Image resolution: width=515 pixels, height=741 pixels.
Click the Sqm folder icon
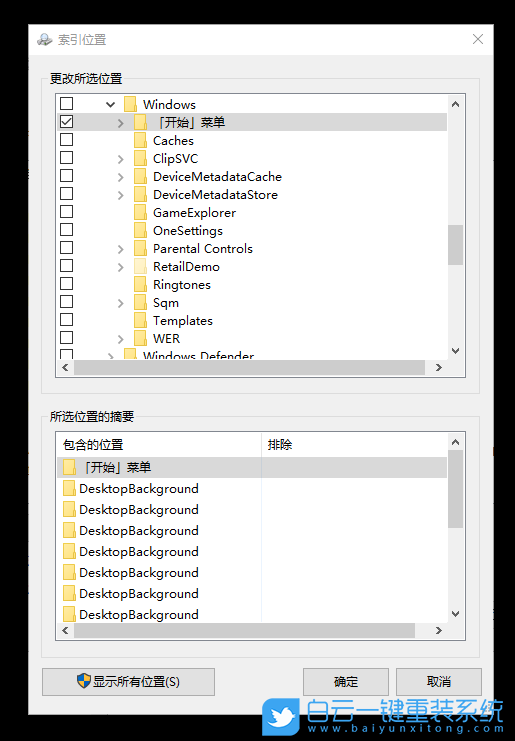coord(140,302)
